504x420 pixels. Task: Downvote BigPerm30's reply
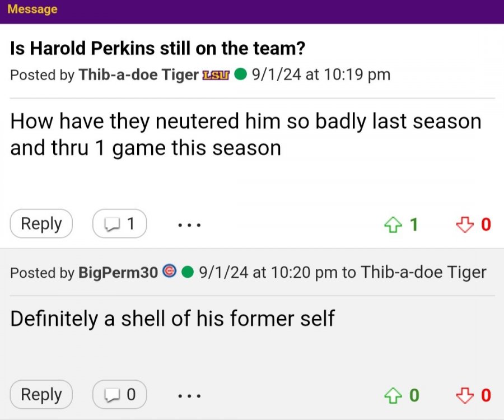pyautogui.click(x=464, y=395)
